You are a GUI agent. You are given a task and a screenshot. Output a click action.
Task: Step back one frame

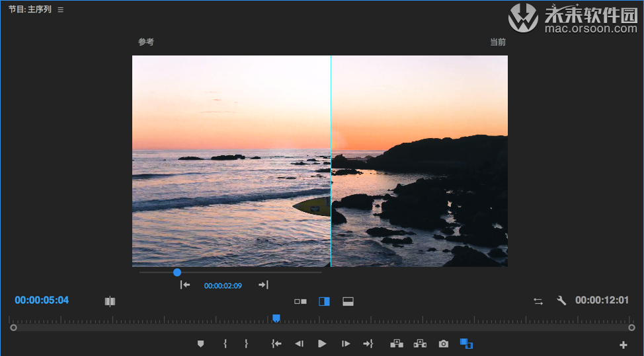(x=300, y=343)
